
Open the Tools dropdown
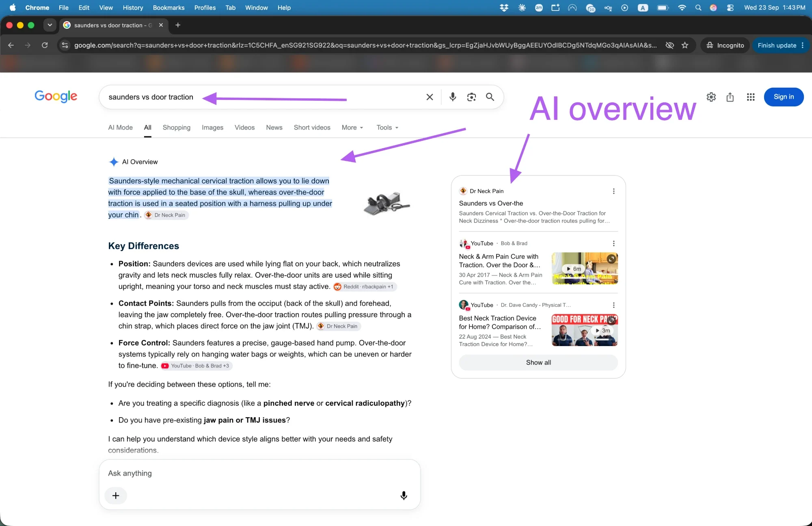point(387,128)
